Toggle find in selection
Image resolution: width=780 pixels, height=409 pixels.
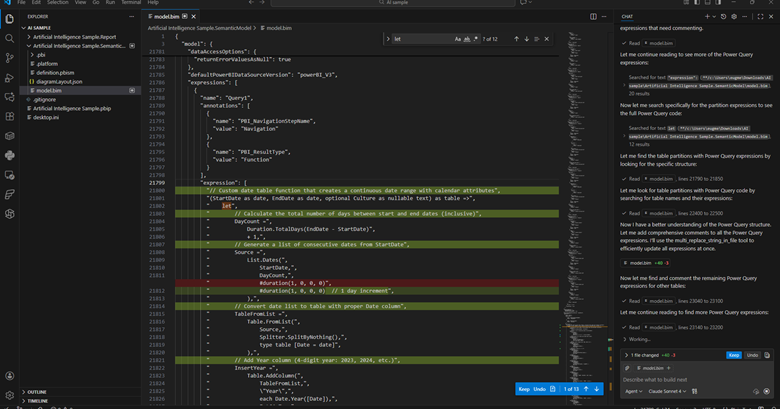pyautogui.click(x=536, y=39)
